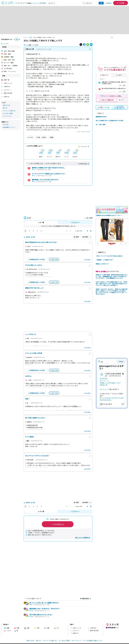Set text size to 中
This screenshot has width=129, height=644.
point(17,39)
